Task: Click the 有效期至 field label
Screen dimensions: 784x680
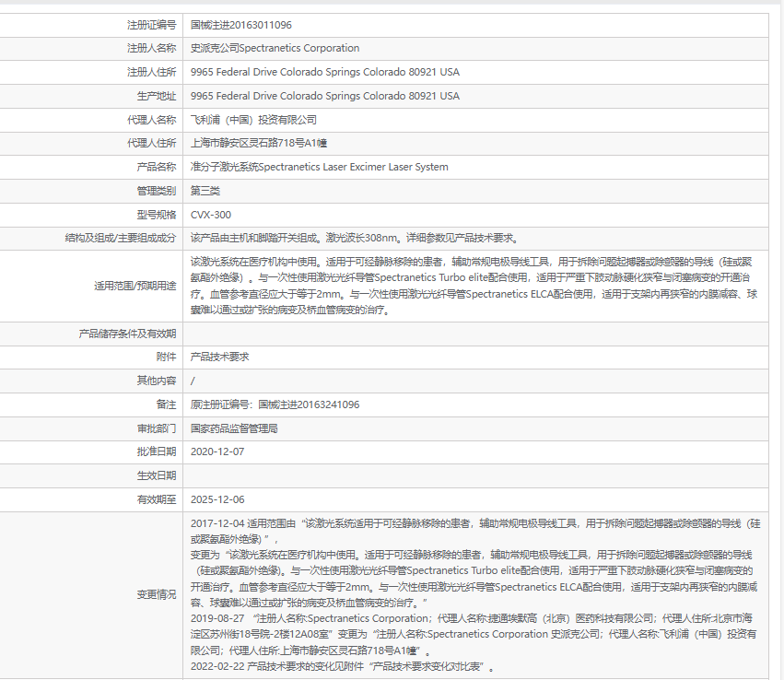Action: (x=157, y=500)
